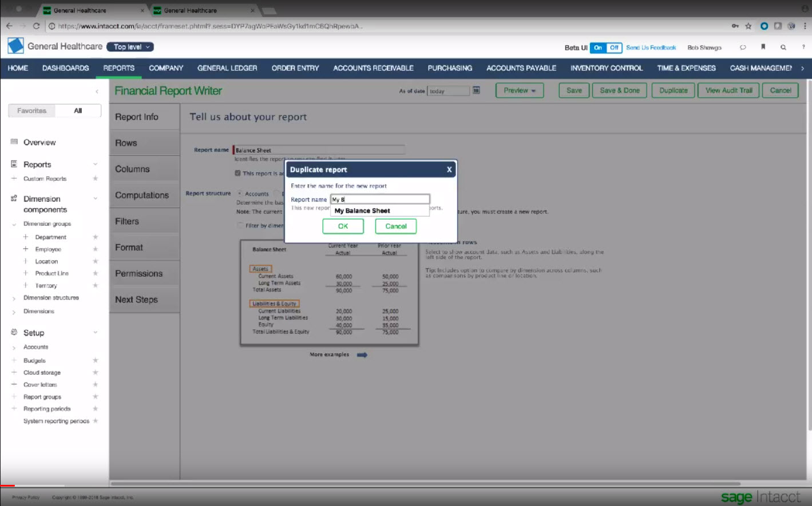This screenshot has width=812, height=506.
Task: Open the Top level entity dropdown
Action: [129, 46]
